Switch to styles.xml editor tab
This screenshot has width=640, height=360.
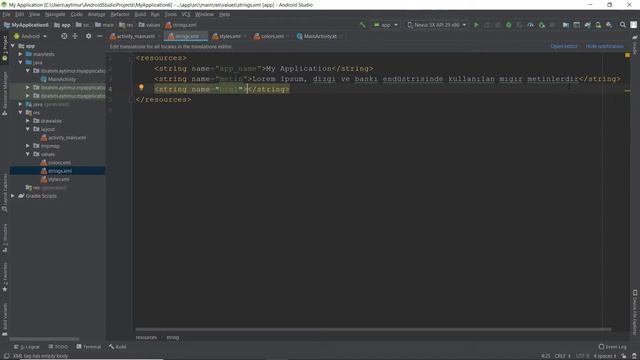(229, 36)
